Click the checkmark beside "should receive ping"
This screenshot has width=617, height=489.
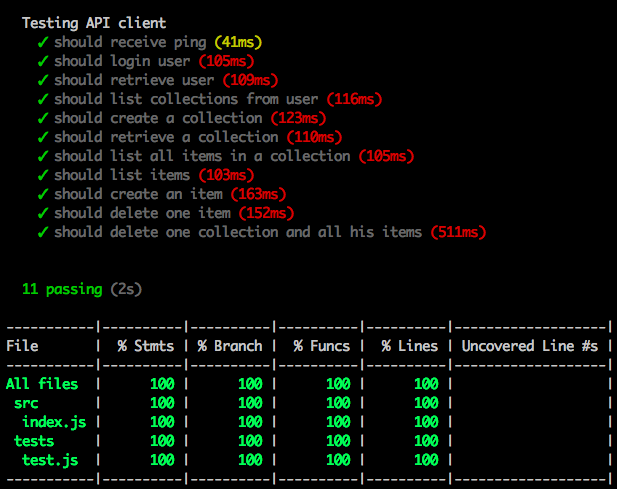[43, 42]
